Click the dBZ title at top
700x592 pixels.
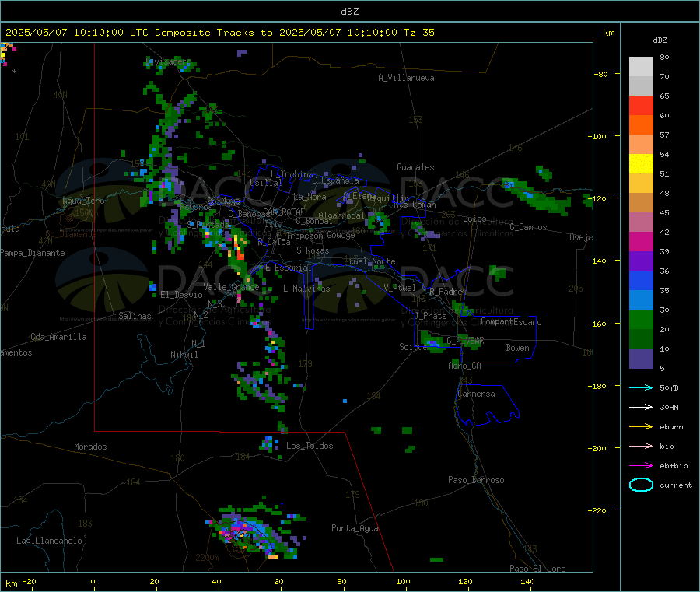pos(349,11)
